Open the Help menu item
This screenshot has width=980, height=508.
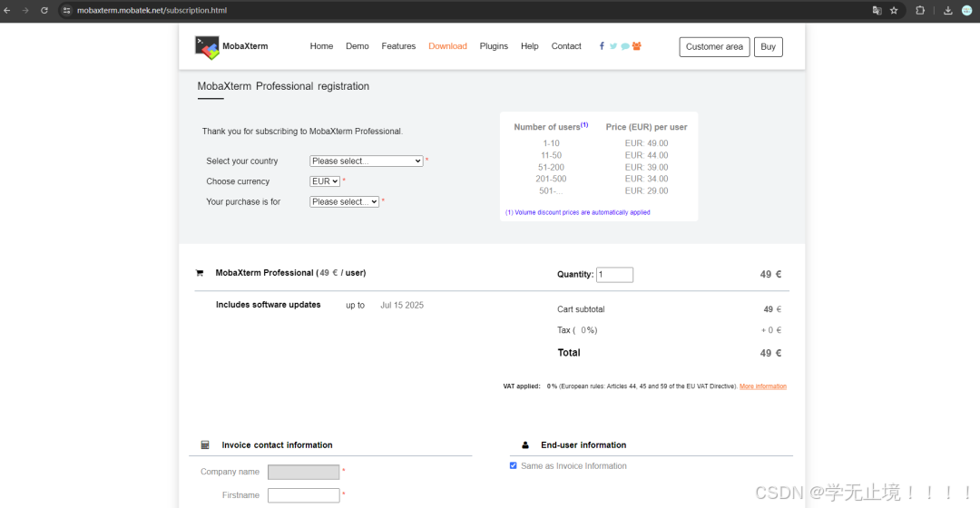[529, 46]
